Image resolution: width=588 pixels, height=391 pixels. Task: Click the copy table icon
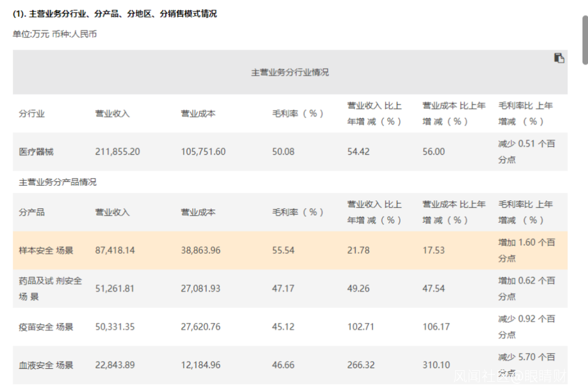pos(559,58)
